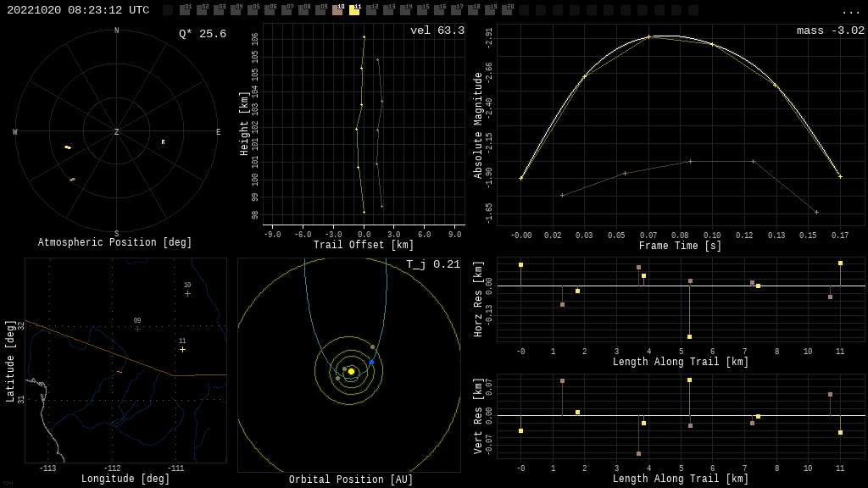The image size is (868, 488).
Task: Click the mass -3.02 readout
Action: click(831, 30)
